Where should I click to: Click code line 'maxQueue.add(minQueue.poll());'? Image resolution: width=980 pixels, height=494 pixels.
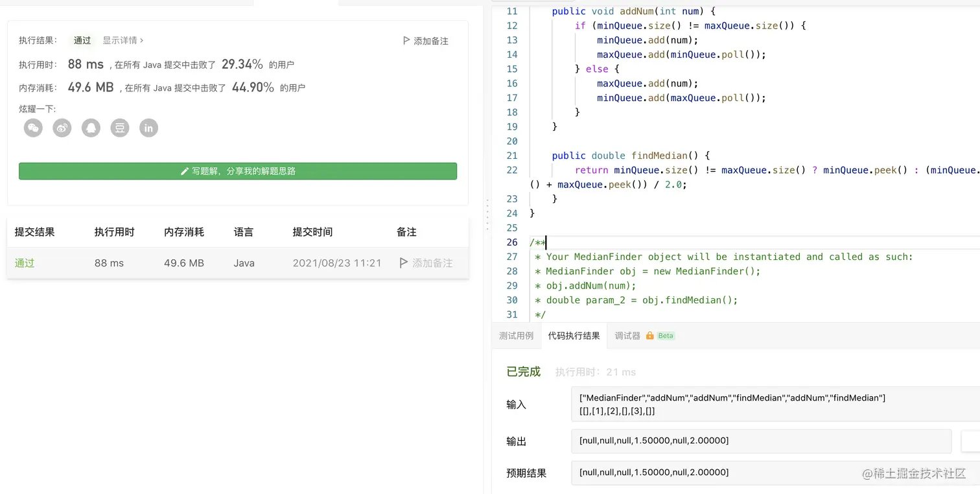coord(681,54)
